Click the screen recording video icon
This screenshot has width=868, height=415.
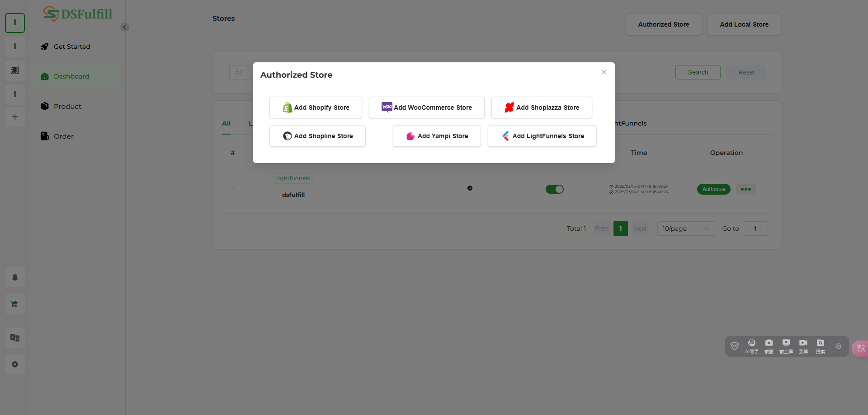tap(803, 346)
